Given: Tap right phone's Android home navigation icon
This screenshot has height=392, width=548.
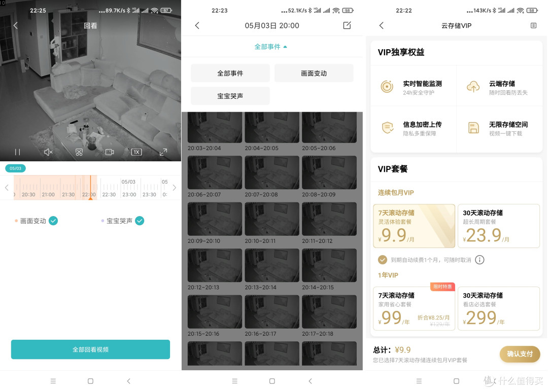Looking at the screenshot, I should [457, 381].
